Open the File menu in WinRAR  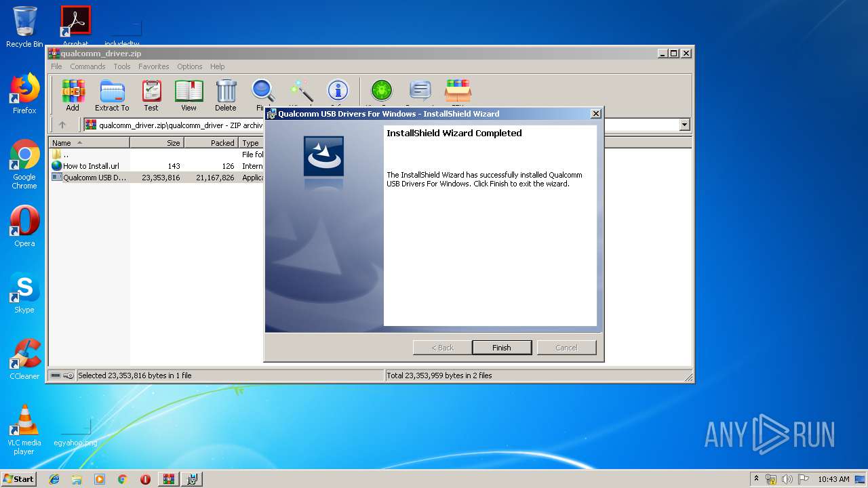(x=56, y=66)
